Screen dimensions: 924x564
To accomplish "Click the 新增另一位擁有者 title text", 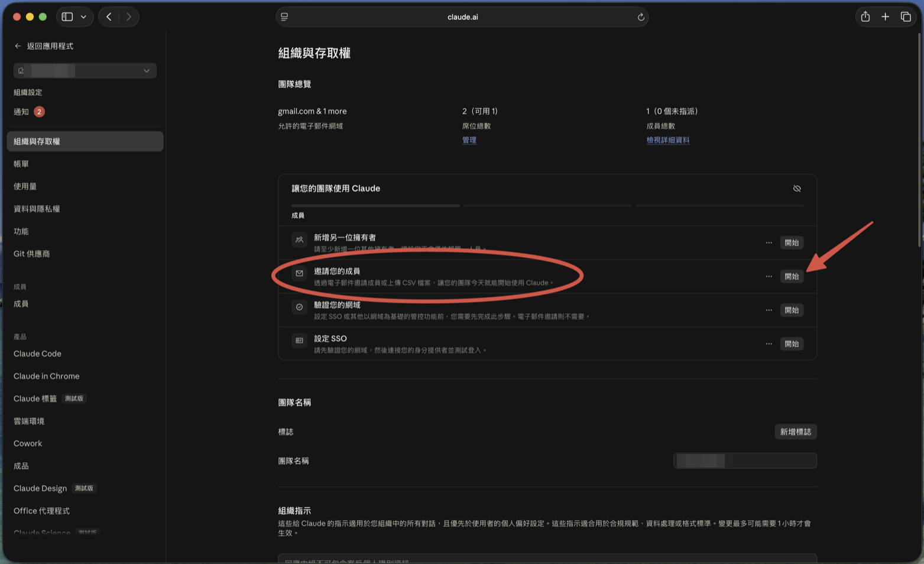I will pos(345,238).
